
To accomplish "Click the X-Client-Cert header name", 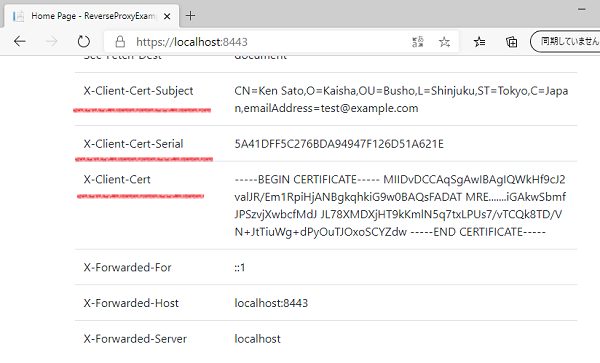I will tap(117, 179).
